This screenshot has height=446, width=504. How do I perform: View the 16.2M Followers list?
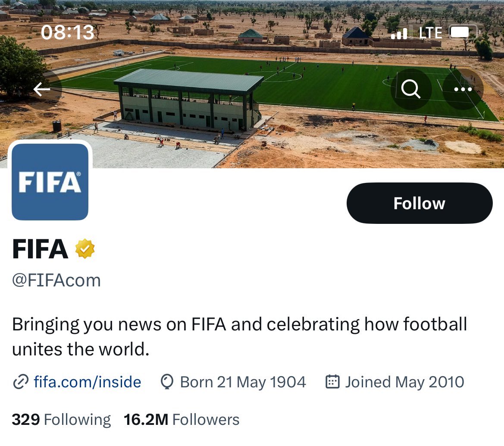click(x=182, y=420)
